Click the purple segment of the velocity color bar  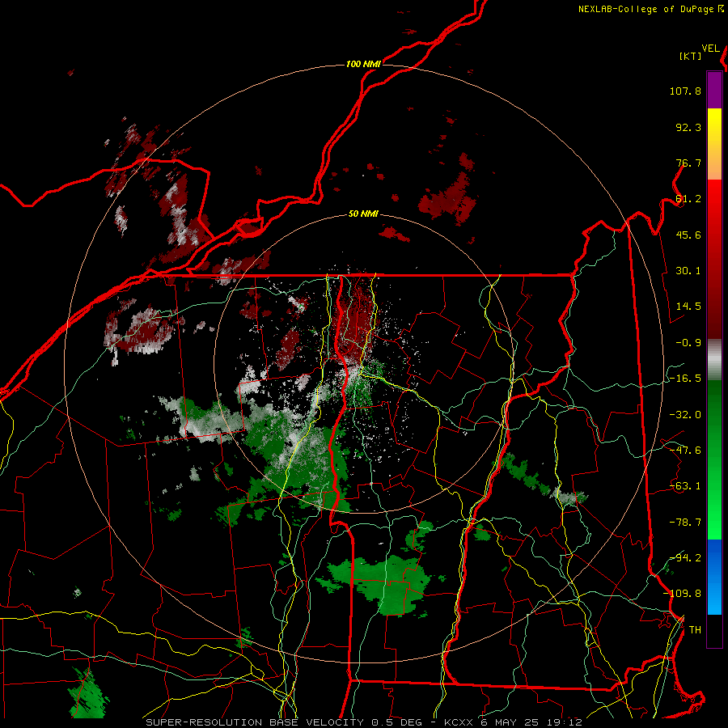(x=714, y=91)
